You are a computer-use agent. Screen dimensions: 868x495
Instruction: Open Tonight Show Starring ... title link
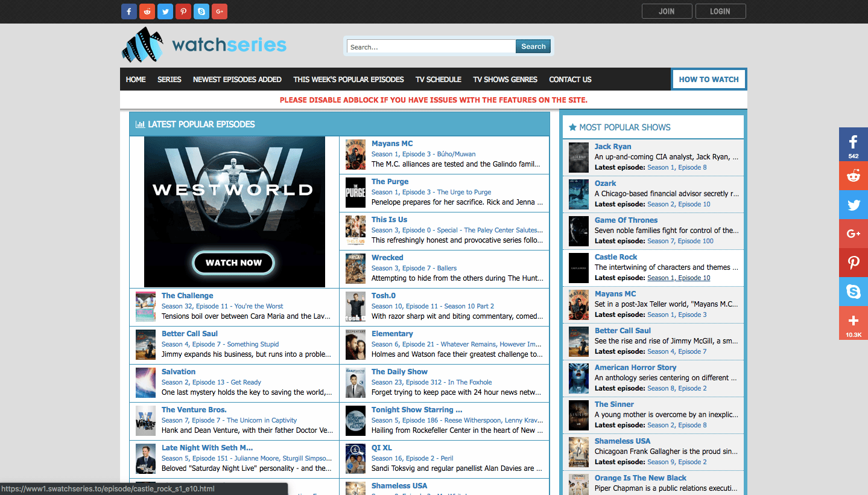(417, 410)
